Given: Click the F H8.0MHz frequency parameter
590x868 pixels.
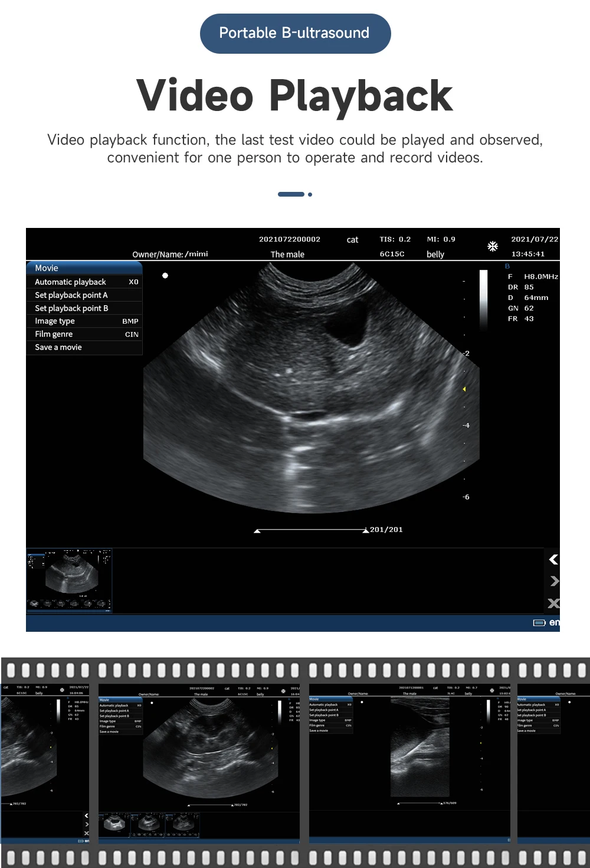Looking at the screenshot, I should (533, 276).
